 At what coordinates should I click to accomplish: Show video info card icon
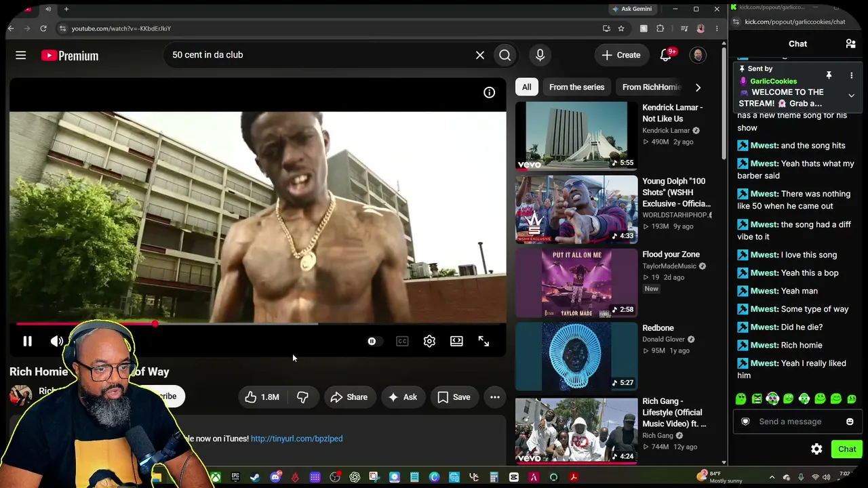(489, 93)
